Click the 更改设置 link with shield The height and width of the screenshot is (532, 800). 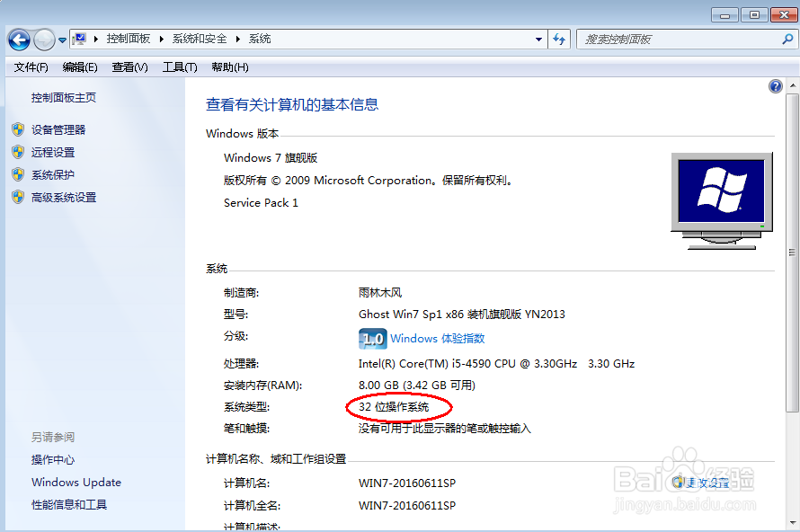coord(700,483)
